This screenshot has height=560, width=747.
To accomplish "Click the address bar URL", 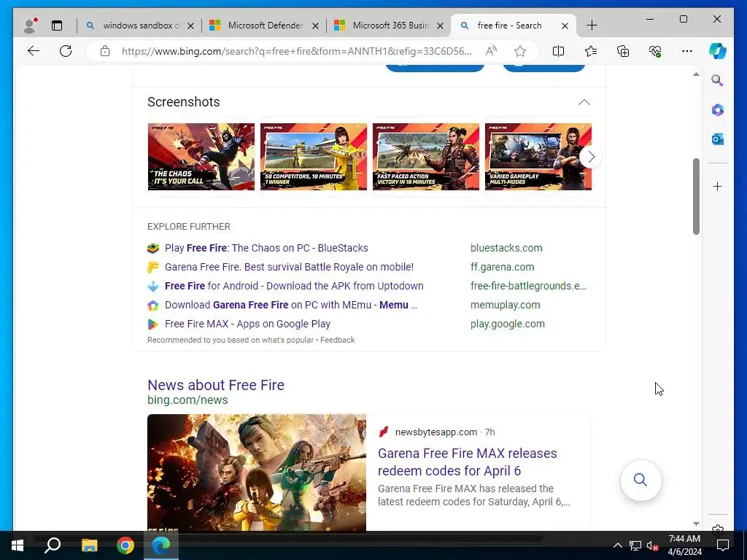I will [x=296, y=51].
